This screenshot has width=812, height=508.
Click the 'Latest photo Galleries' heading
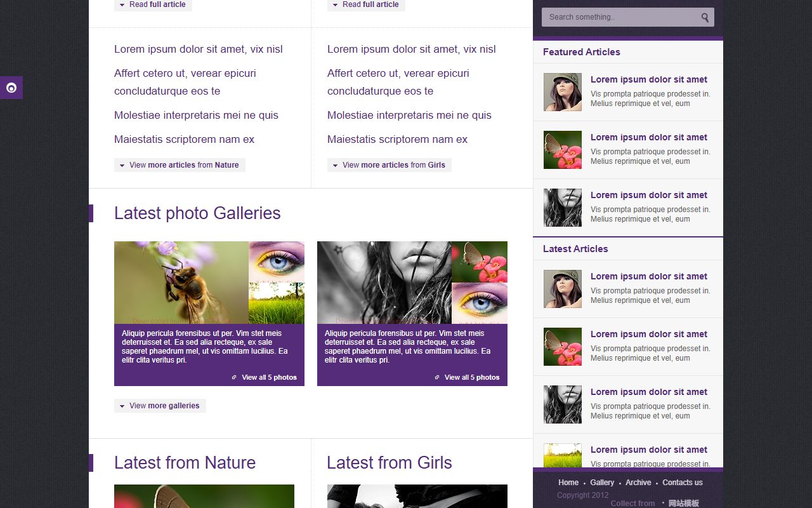[x=197, y=213]
